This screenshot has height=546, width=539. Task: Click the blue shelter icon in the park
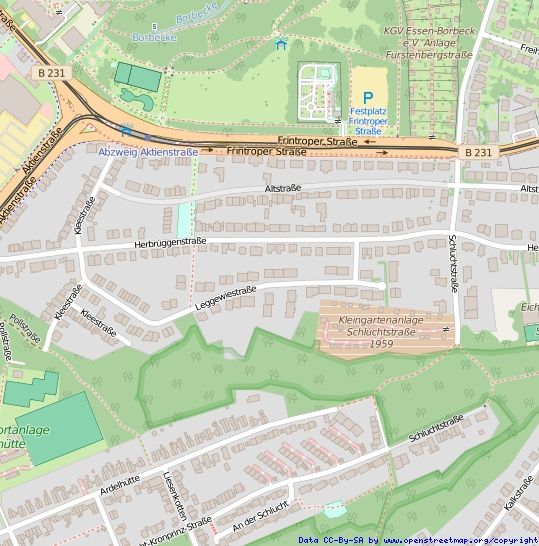(x=281, y=42)
